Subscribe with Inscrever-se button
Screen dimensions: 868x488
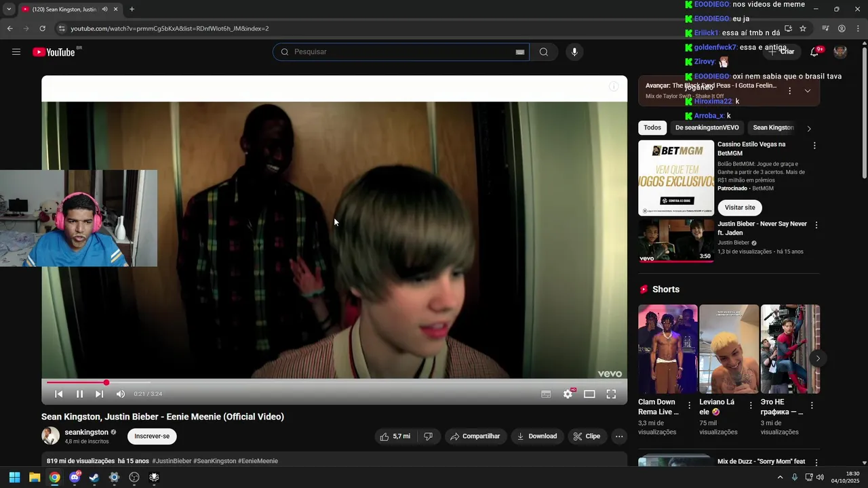[152, 436]
